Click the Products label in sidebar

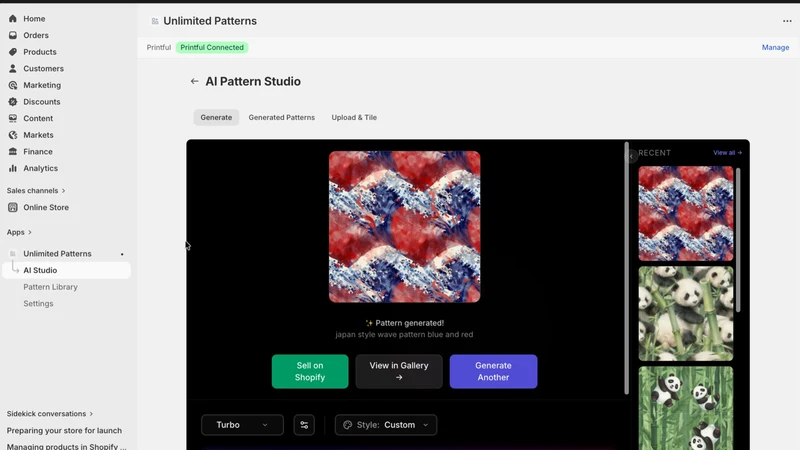40,52
